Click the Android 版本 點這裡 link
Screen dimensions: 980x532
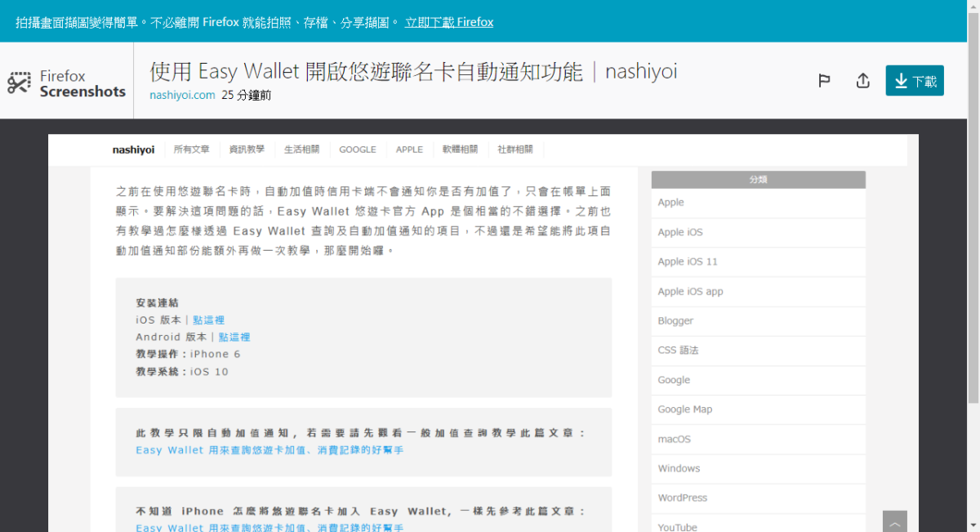coord(234,337)
